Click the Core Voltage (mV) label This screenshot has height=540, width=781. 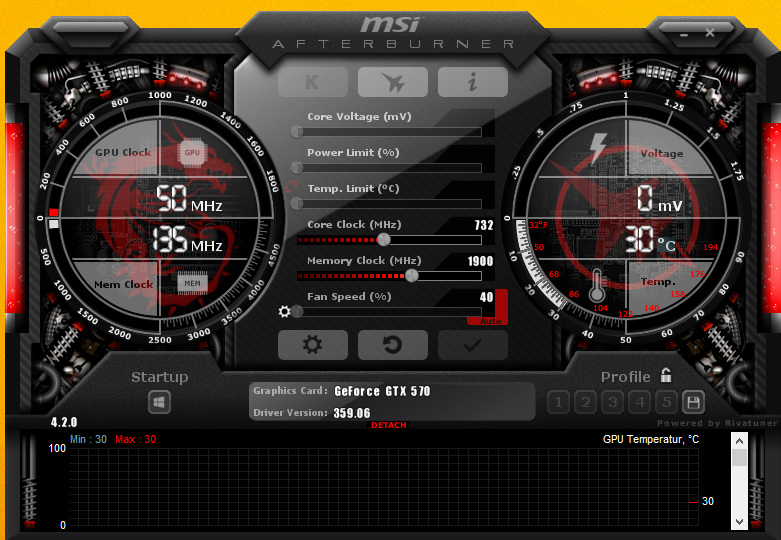(359, 117)
